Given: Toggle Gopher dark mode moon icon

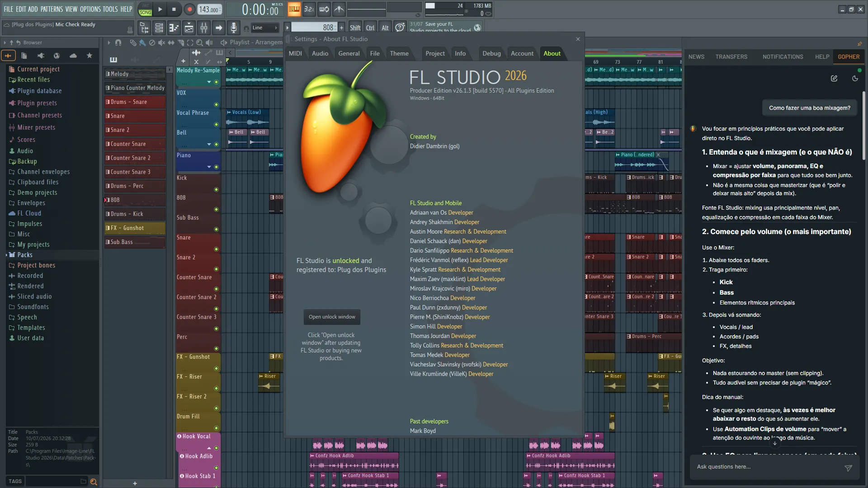Looking at the screenshot, I should coord(855,78).
